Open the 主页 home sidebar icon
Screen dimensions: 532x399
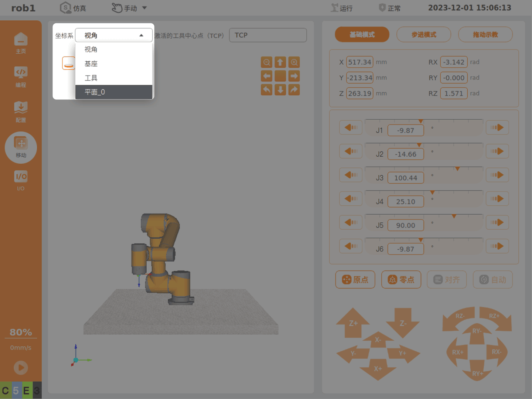21,43
